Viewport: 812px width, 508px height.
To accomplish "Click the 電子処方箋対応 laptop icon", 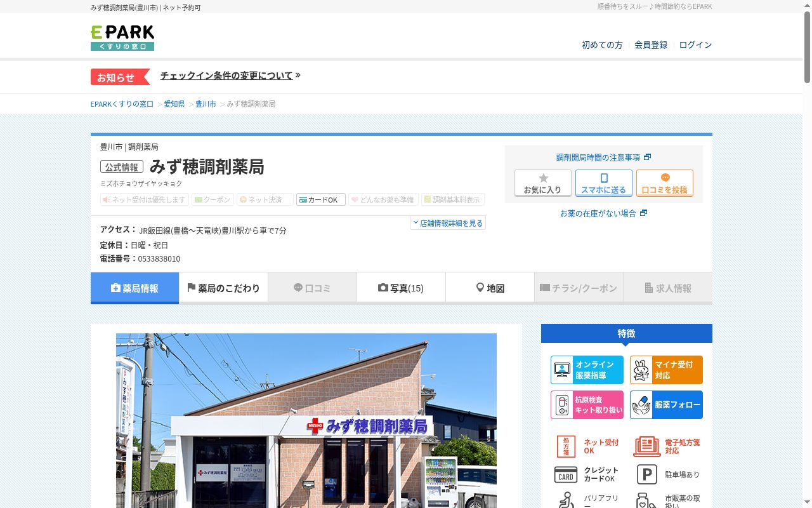I will click(x=646, y=446).
